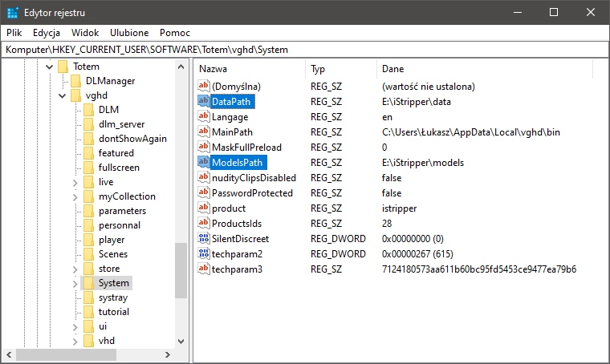Click the folder icon of the Scenes key
The width and height of the screenshot is (610, 364).
click(89, 254)
